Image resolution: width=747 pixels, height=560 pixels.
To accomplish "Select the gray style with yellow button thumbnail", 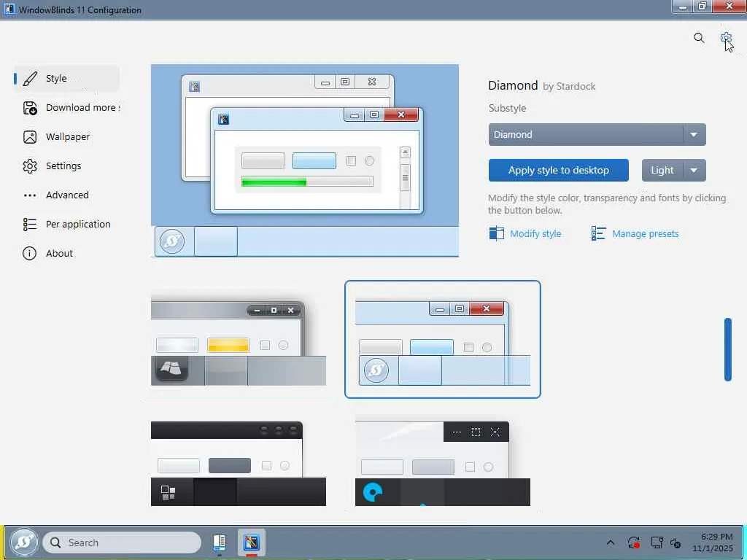I will 239,340.
